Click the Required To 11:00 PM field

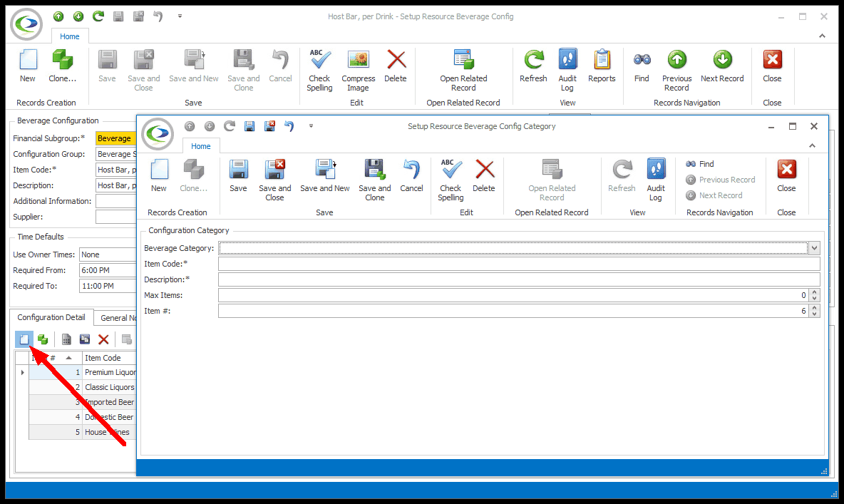pos(108,286)
